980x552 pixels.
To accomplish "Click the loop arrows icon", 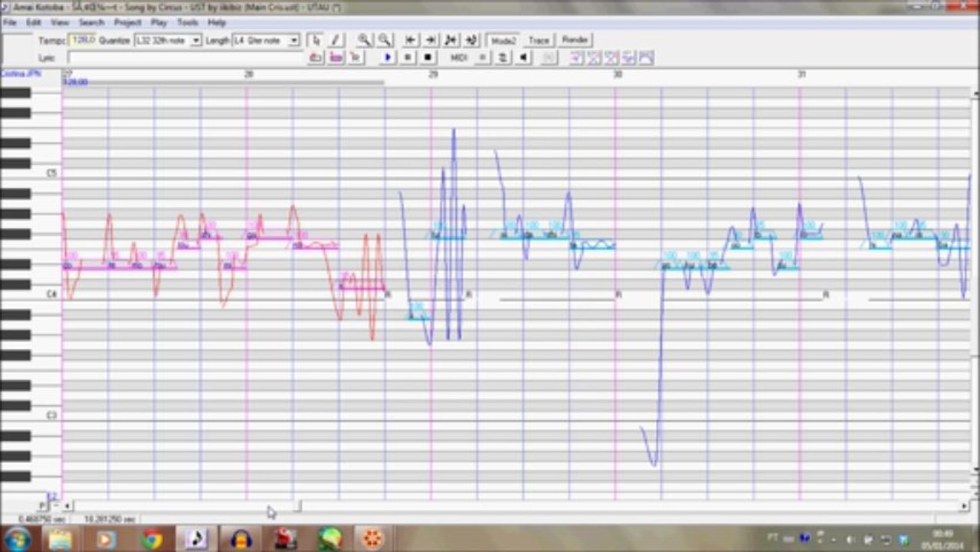I will tap(503, 58).
